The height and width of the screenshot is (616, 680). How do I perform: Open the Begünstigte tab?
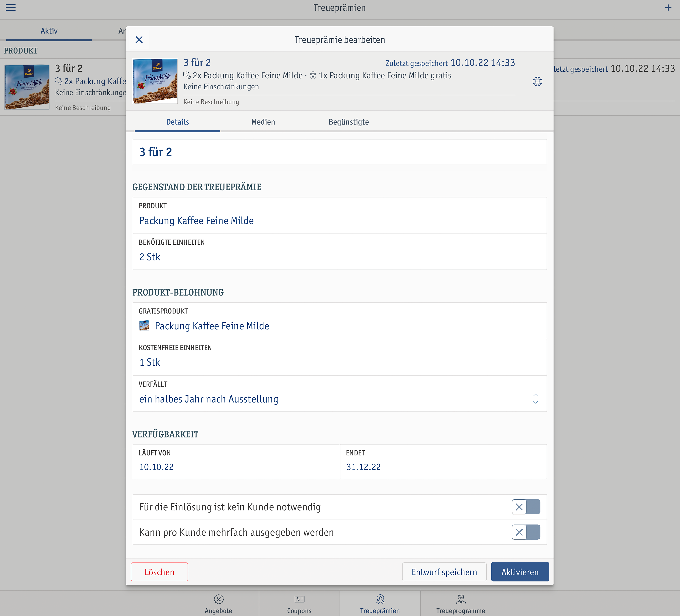point(349,122)
